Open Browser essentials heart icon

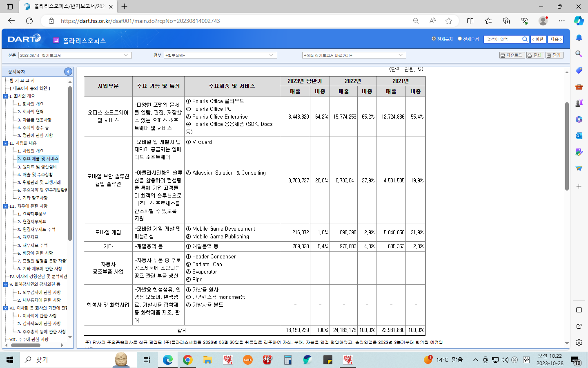pyautogui.click(x=524, y=21)
